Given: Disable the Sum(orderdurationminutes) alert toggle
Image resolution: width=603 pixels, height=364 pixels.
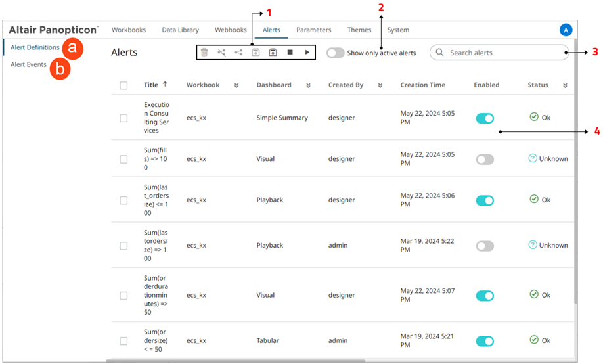Looking at the screenshot, I should tap(485, 296).
